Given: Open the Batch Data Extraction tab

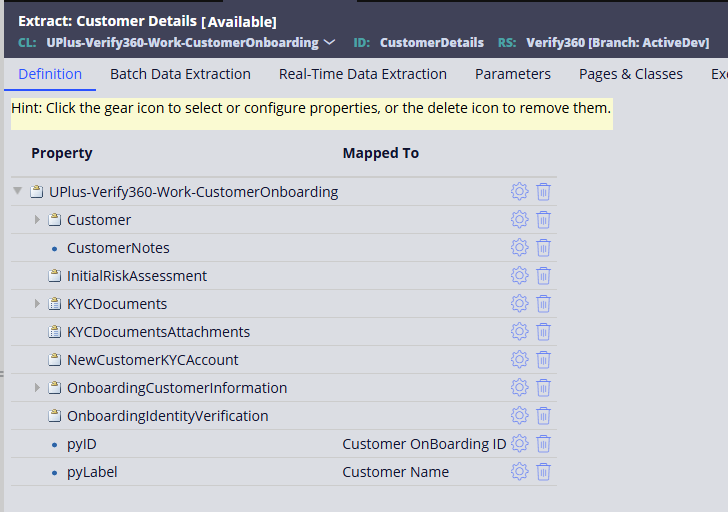Looking at the screenshot, I should pos(180,74).
